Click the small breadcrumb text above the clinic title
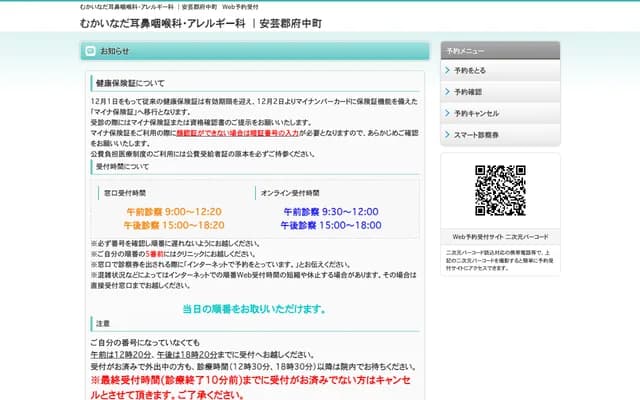Screen dimensions: 640x400 pos(169,7)
